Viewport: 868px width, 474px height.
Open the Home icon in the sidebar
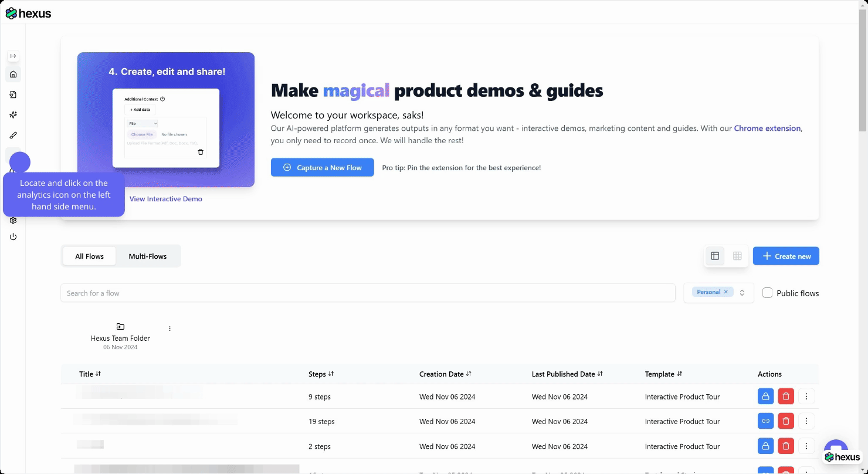point(13,74)
